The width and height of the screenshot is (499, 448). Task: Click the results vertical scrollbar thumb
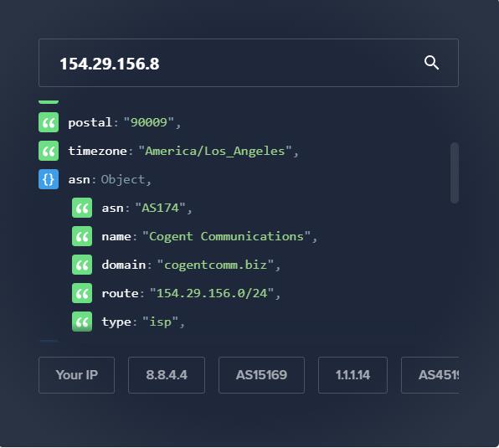[x=455, y=173]
